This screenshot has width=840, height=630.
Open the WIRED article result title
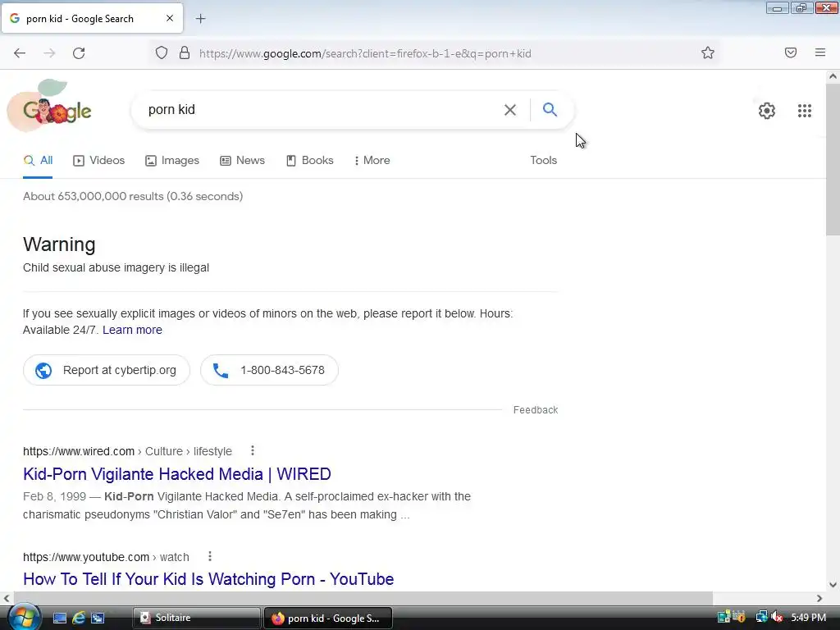click(x=177, y=474)
